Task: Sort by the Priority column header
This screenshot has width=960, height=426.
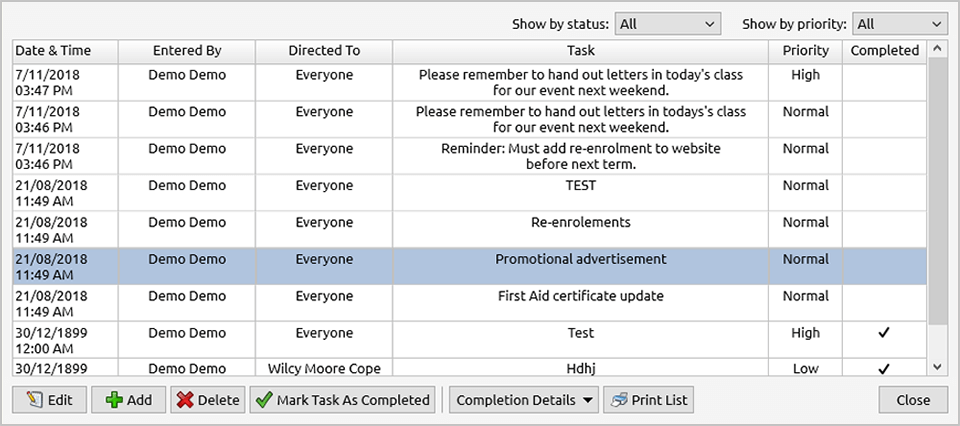Action: 805,50
